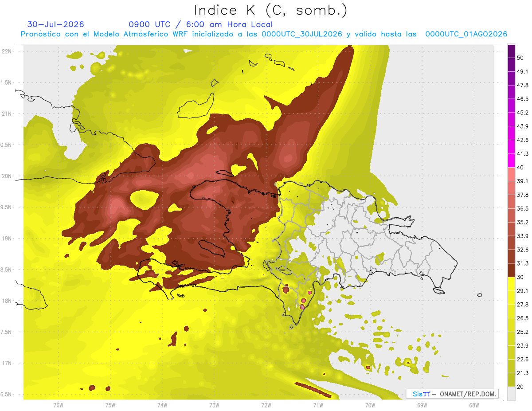532x411 pixels.
Task: Click the '50' color scale label
Action: (521, 58)
